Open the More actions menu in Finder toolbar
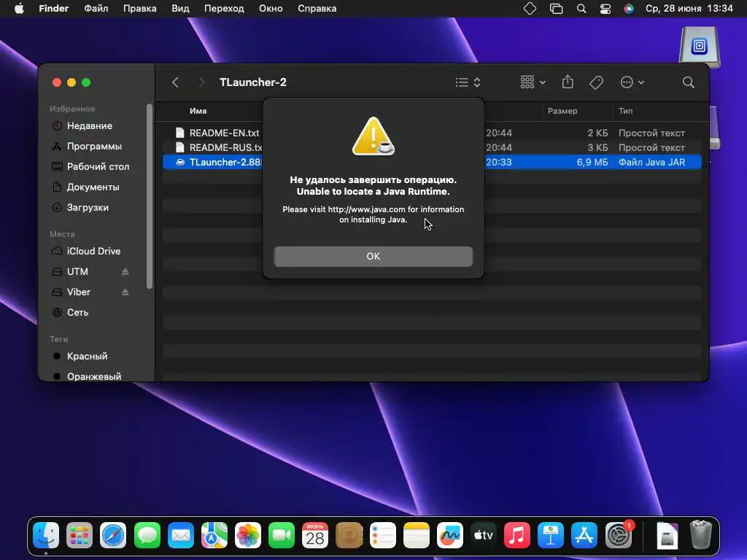The image size is (747, 560). click(x=632, y=82)
